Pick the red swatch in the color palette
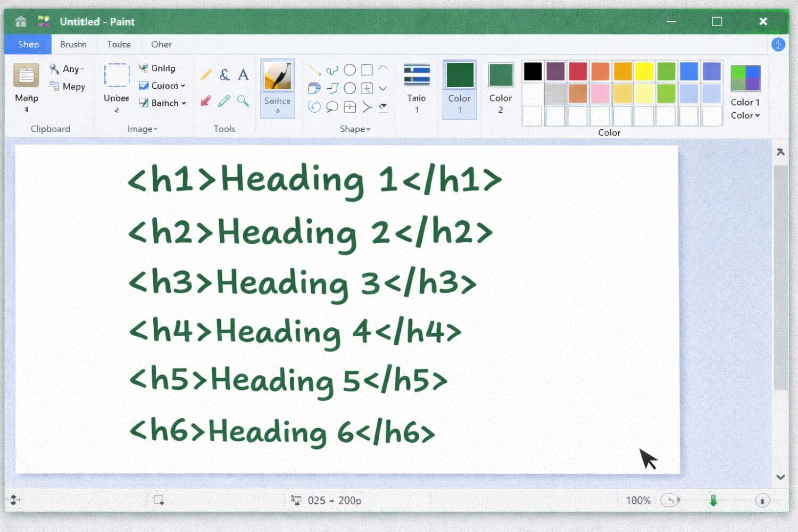 click(x=578, y=70)
